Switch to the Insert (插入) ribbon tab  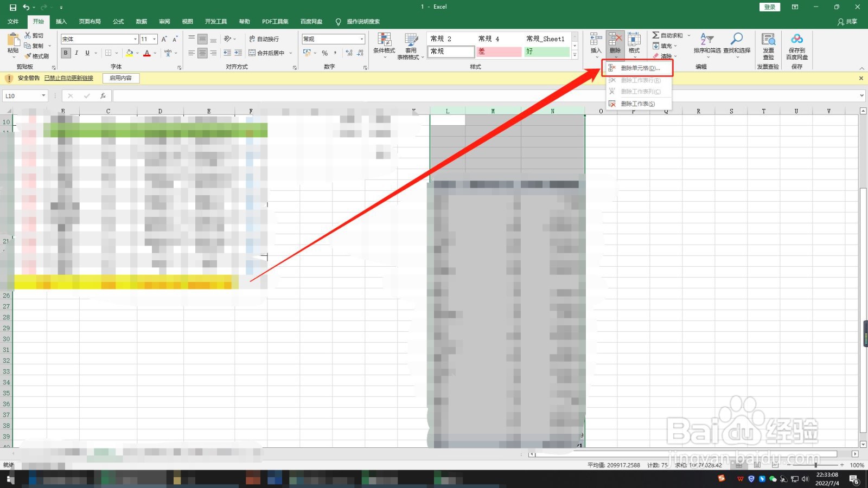pyautogui.click(x=61, y=22)
